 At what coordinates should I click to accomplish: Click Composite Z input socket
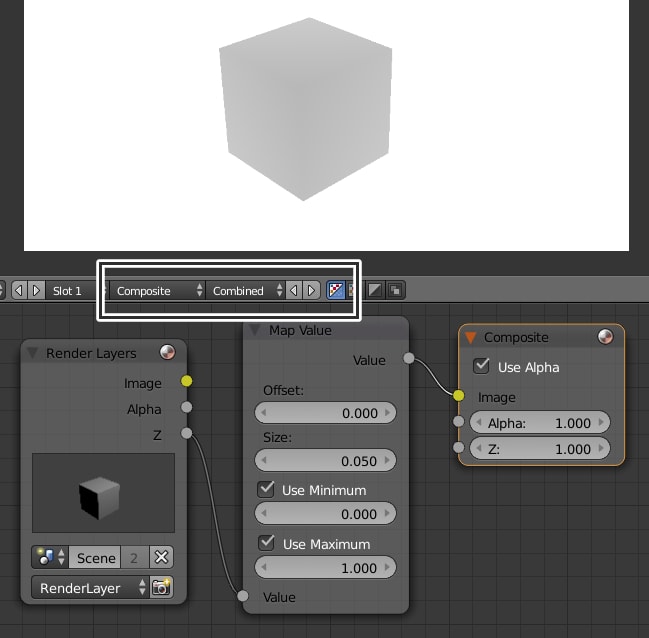click(459, 448)
